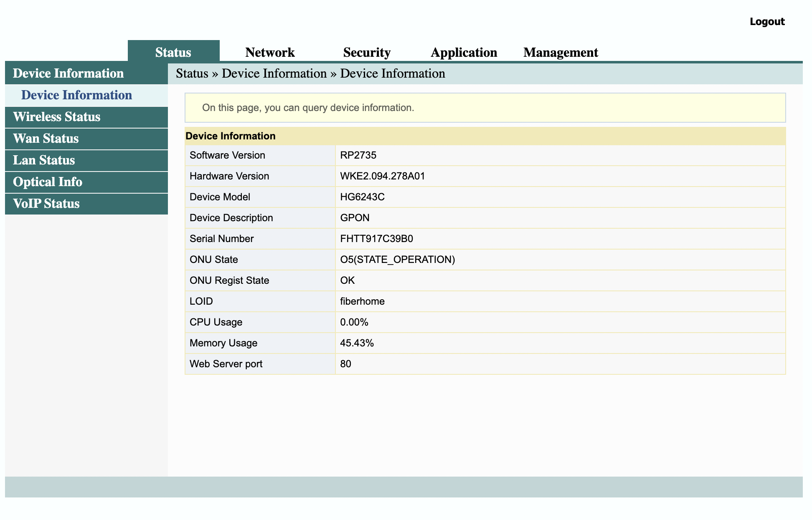This screenshot has height=520, width=812.
Task: Select the Software Version RP2735 cell
Action: pos(358,155)
